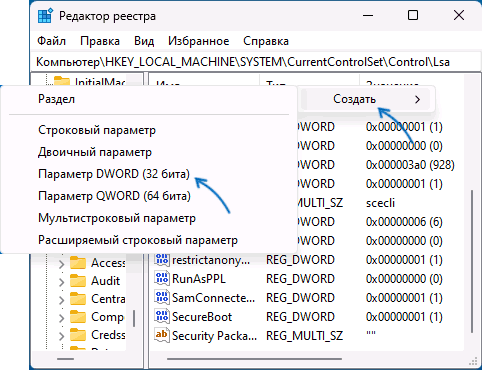
Task: Minimize the Registry Editor window
Action: click(368, 15)
